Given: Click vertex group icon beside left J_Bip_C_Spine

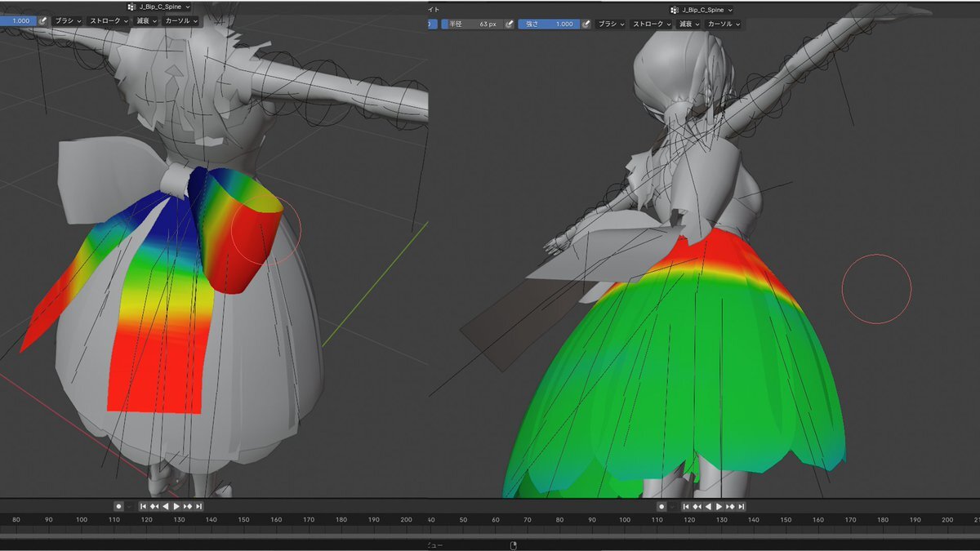Looking at the screenshot, I should pyautogui.click(x=132, y=7).
